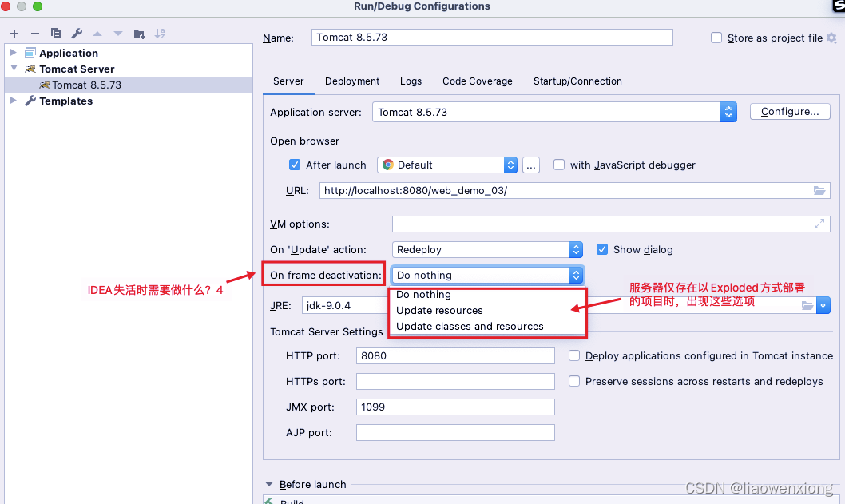Viewport: 845px width, 504px height.
Task: Click the Templates wrench icon in the tree
Action: point(30,101)
